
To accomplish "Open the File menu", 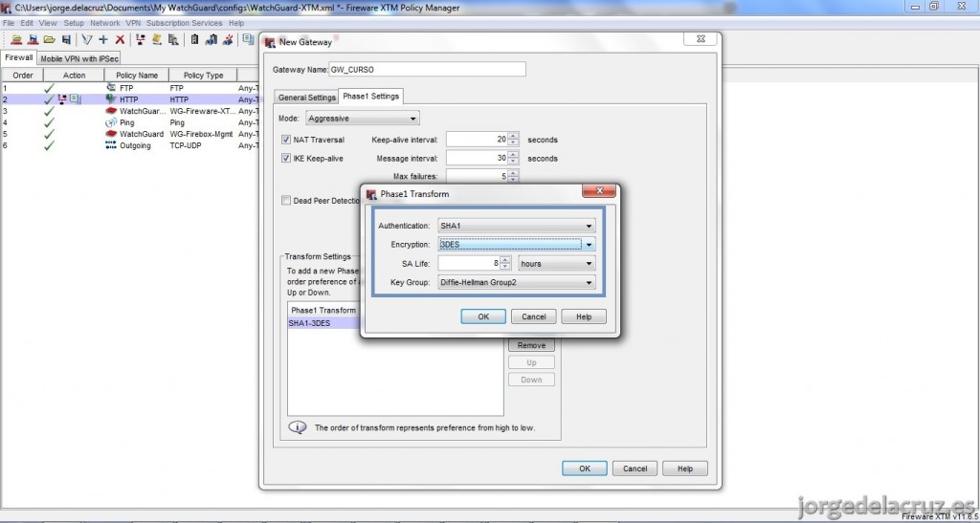I will tap(9, 23).
